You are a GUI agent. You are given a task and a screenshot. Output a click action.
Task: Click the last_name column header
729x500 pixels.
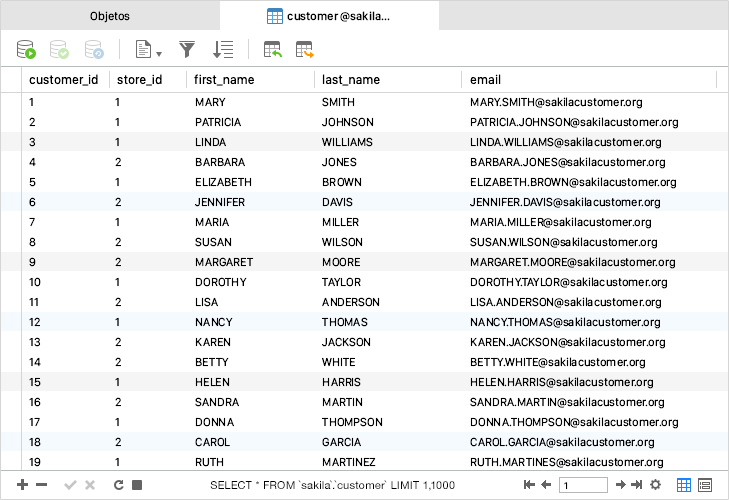[x=351, y=79]
